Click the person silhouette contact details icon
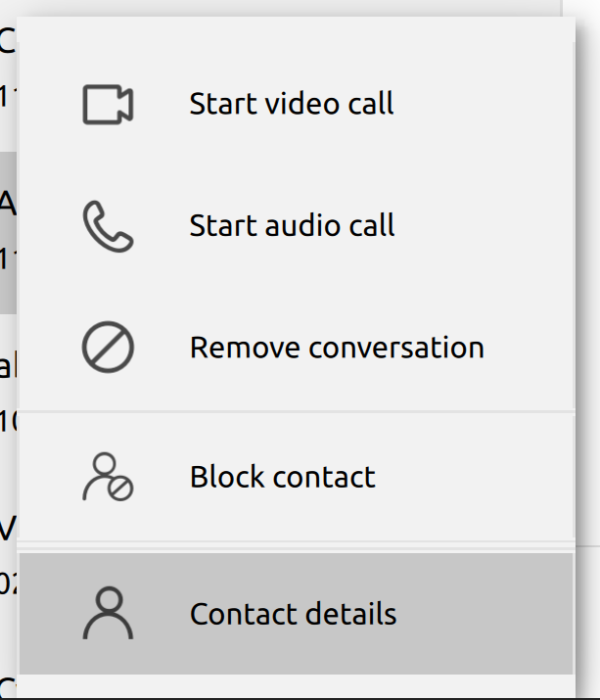Screen dimensions: 600x700 [x=108, y=613]
